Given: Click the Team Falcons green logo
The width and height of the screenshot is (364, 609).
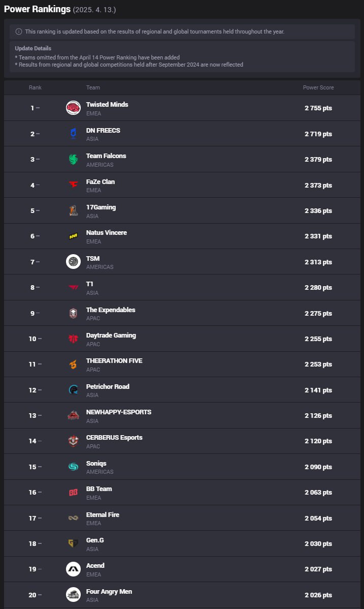Looking at the screenshot, I should click(73, 159).
